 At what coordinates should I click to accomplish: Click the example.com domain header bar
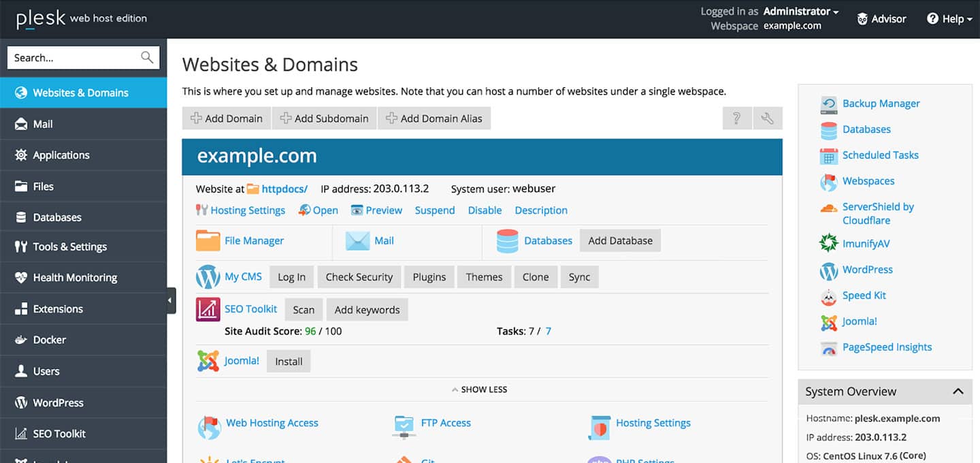coord(482,157)
